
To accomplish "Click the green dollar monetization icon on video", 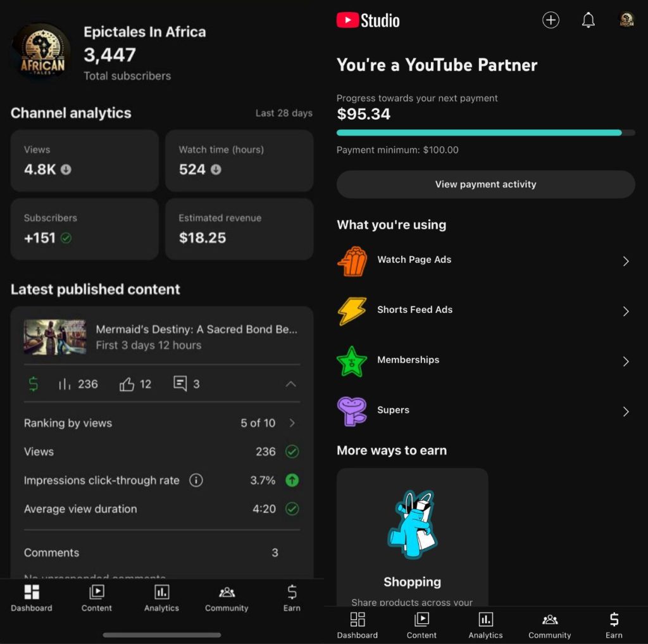I will tap(34, 384).
